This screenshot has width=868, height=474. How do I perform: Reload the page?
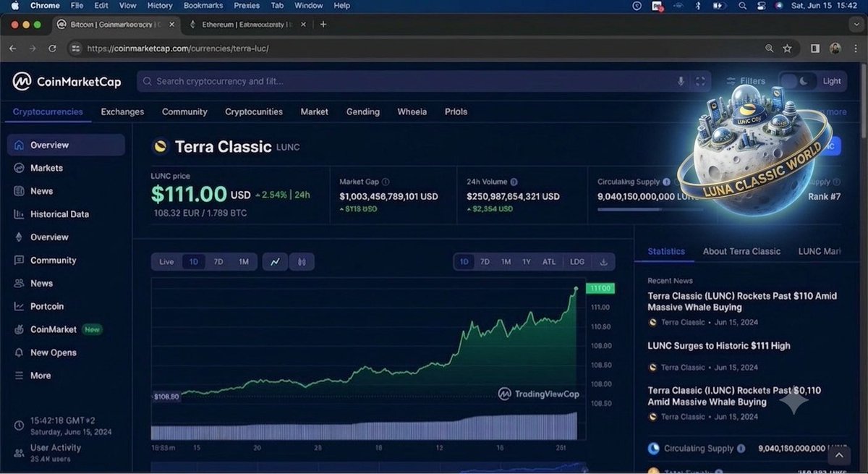(52, 48)
